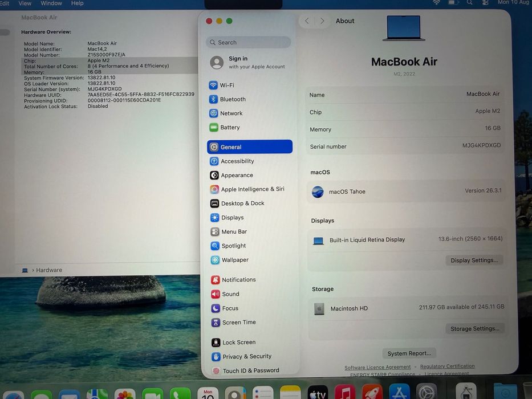Open Calendar from the Dock
This screenshot has height=399, width=532.
(208, 393)
